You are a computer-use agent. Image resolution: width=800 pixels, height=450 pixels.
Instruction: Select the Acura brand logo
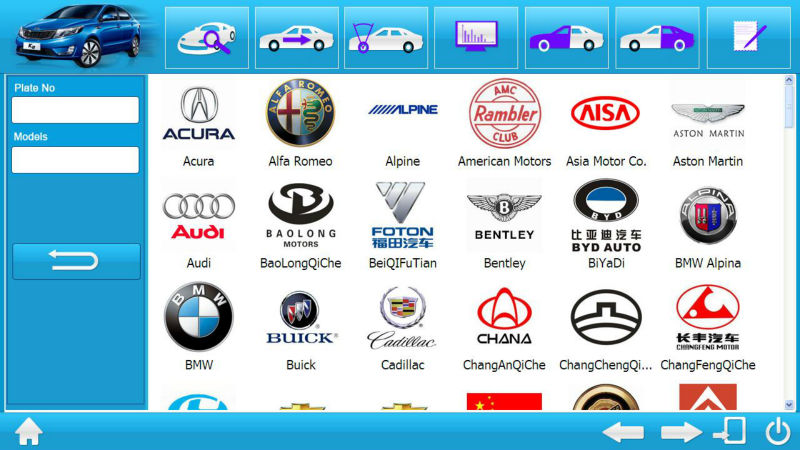198,114
